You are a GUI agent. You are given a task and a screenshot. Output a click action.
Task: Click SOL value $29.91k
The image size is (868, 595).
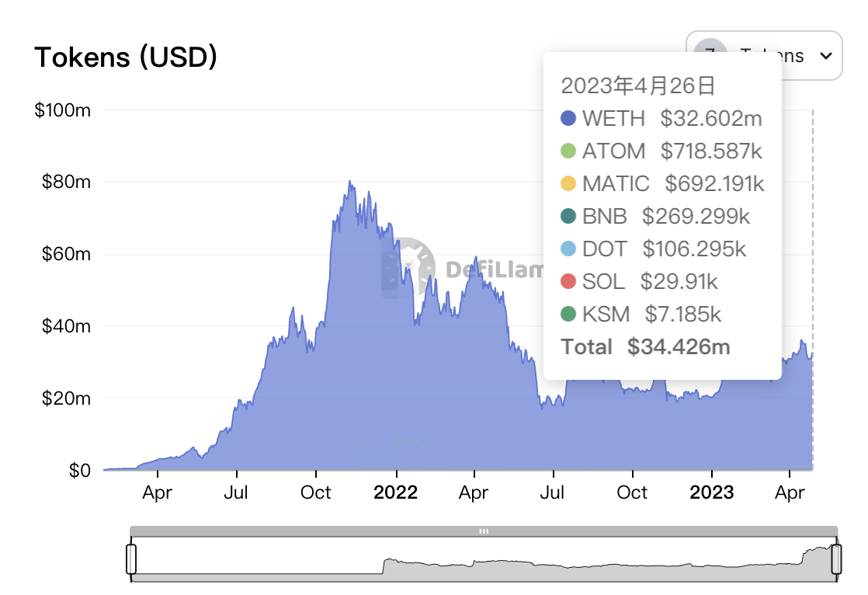(x=679, y=282)
